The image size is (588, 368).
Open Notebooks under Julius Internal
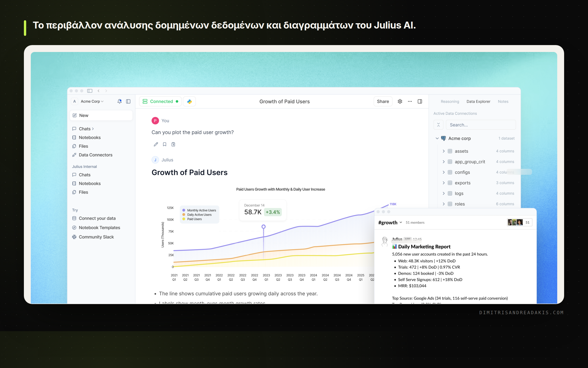[x=90, y=184]
